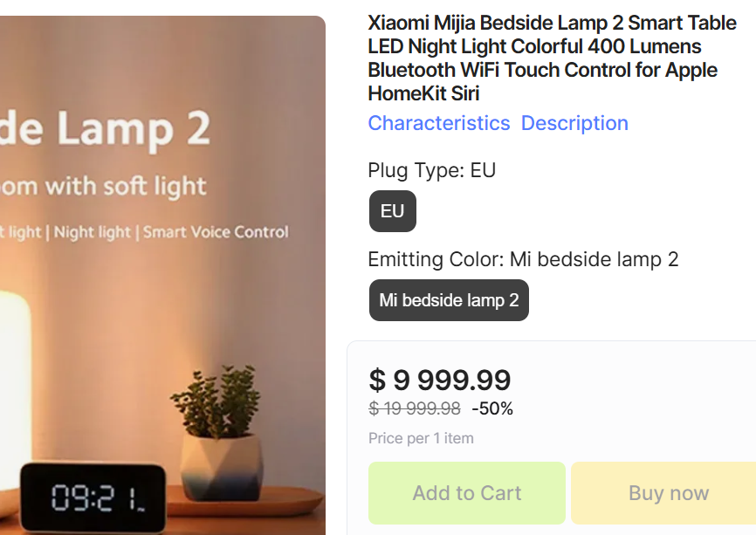Open the Characteristics link

pyautogui.click(x=438, y=123)
